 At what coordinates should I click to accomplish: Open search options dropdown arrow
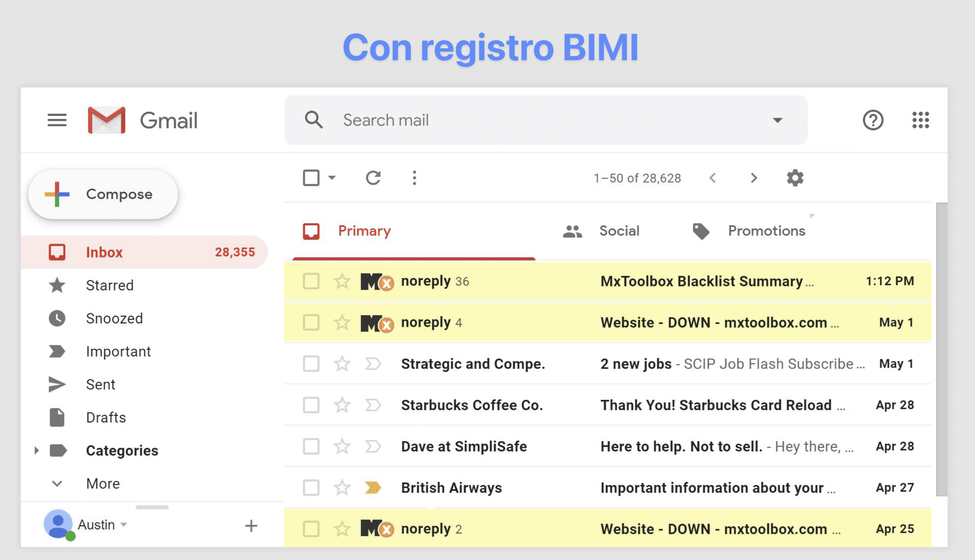[x=778, y=120]
